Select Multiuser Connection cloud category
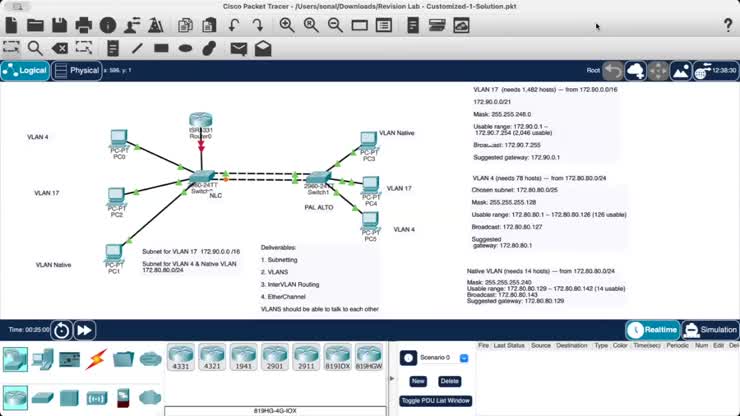The height and width of the screenshot is (416, 740). (x=151, y=359)
